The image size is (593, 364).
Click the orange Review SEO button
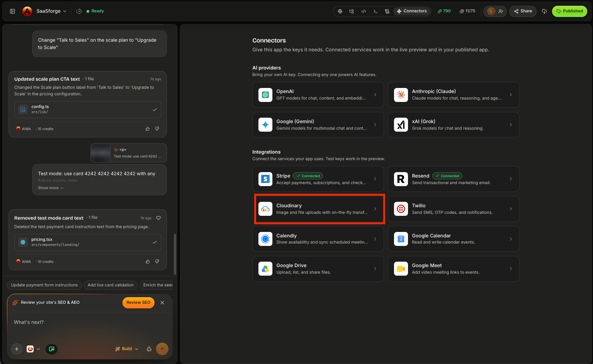138,303
